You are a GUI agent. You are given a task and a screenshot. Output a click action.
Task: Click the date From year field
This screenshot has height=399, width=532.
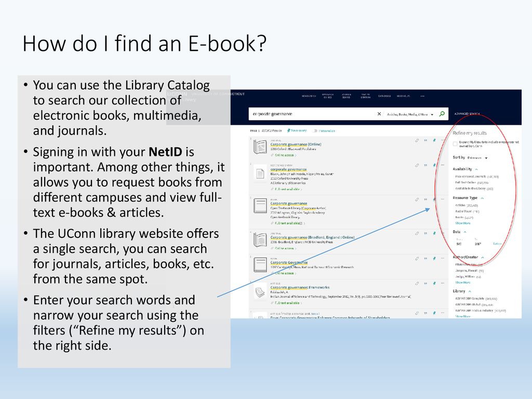coord(459,244)
